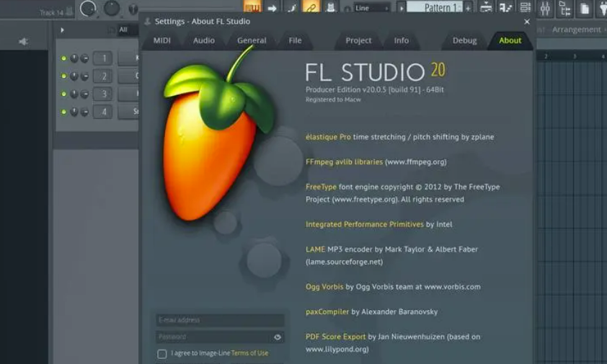This screenshot has height=364, width=607.
Task: Click channel 3 pan knob
Action: pos(74,94)
